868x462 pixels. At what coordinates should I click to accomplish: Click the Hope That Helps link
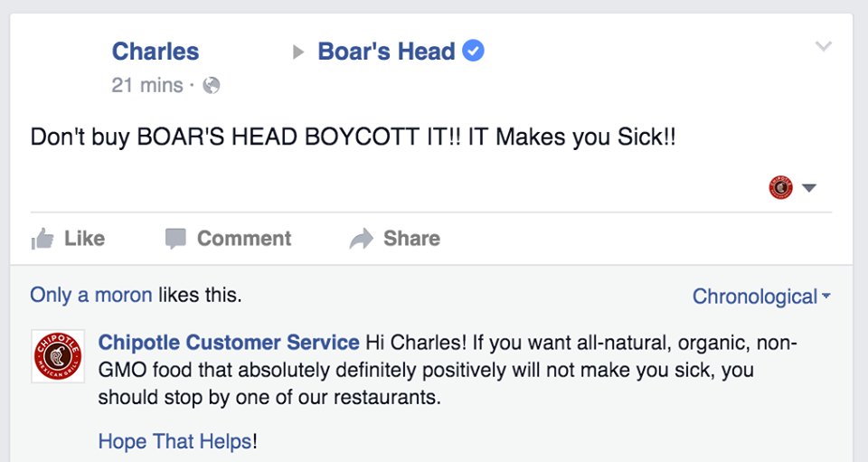point(175,441)
